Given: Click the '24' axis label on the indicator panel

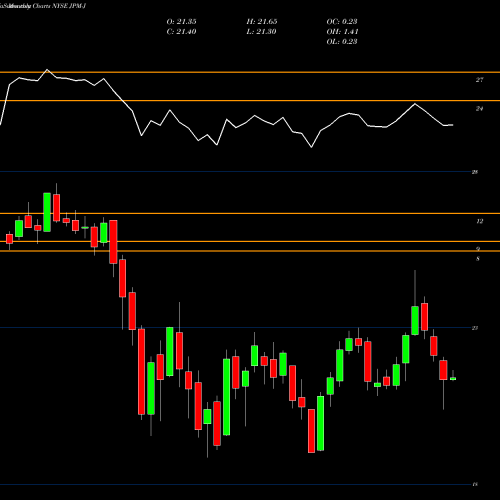Looking at the screenshot, I should click(x=479, y=109).
